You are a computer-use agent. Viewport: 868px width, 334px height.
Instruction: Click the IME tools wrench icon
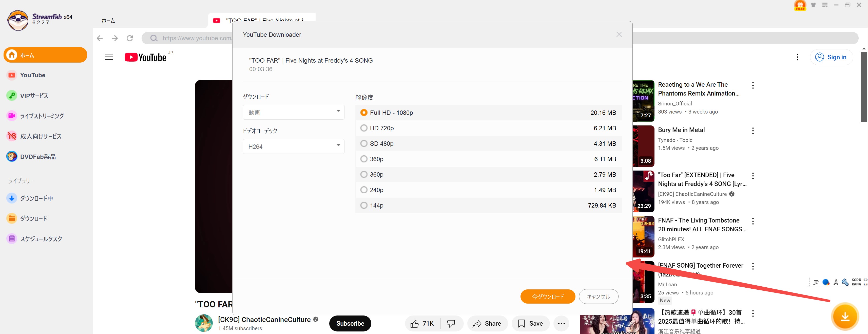(845, 283)
